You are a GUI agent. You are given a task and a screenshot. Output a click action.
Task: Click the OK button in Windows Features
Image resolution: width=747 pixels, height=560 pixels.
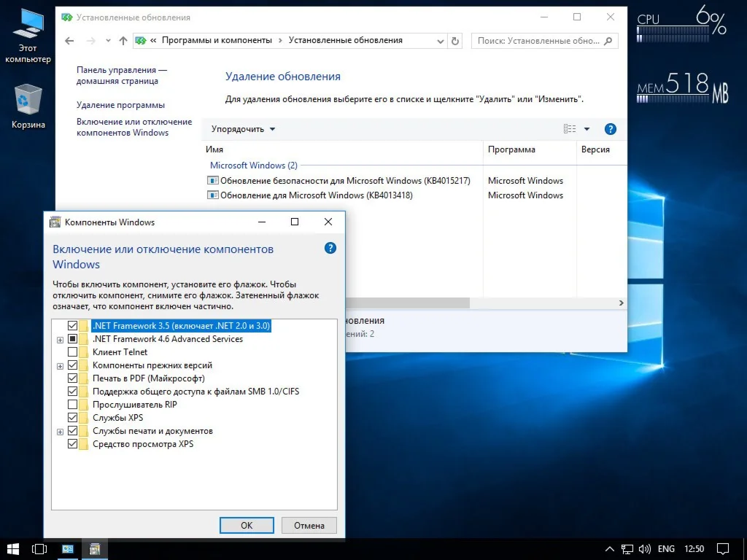pyautogui.click(x=247, y=525)
